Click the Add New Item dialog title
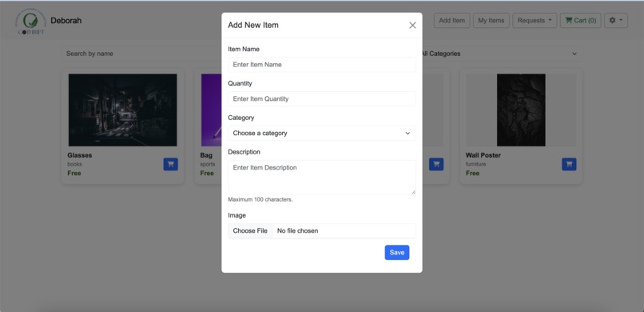The height and width of the screenshot is (312, 644). 253,25
